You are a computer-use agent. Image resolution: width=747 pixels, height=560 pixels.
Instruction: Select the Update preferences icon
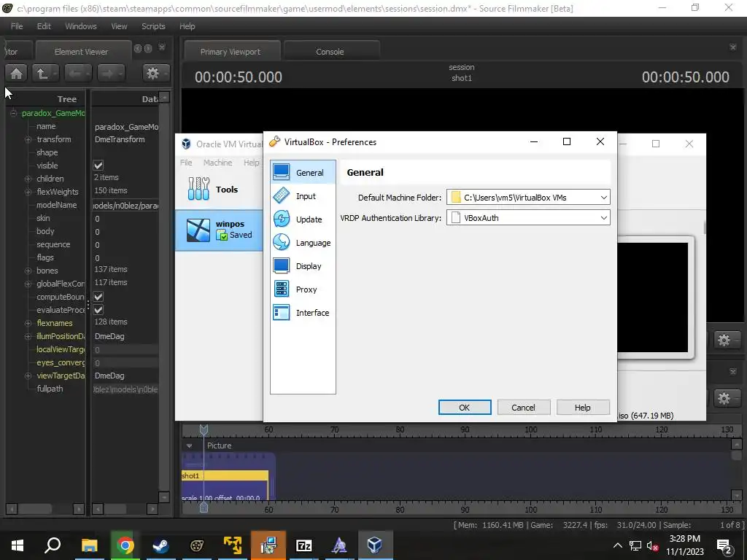(x=281, y=219)
